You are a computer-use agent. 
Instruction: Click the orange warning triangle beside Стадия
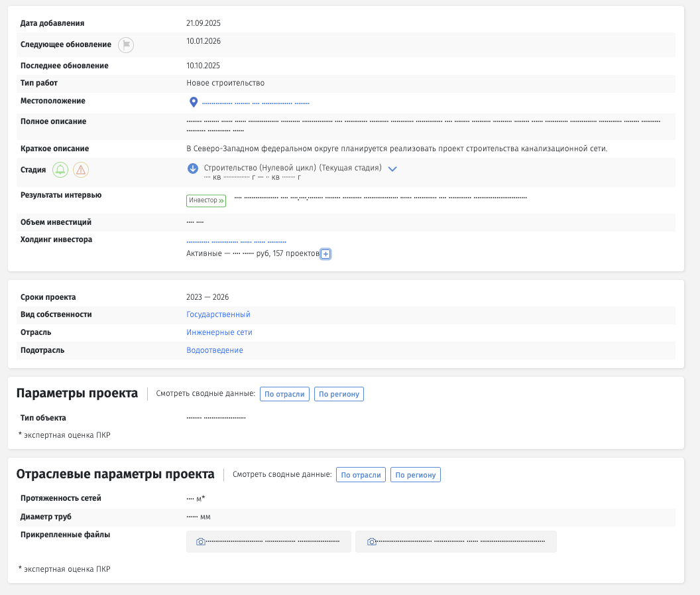click(x=81, y=170)
